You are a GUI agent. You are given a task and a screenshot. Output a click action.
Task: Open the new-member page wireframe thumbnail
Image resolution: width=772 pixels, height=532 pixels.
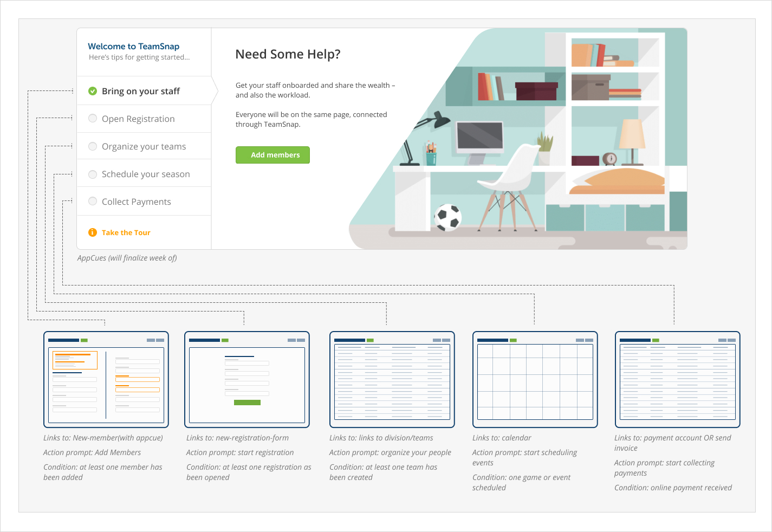pos(106,379)
